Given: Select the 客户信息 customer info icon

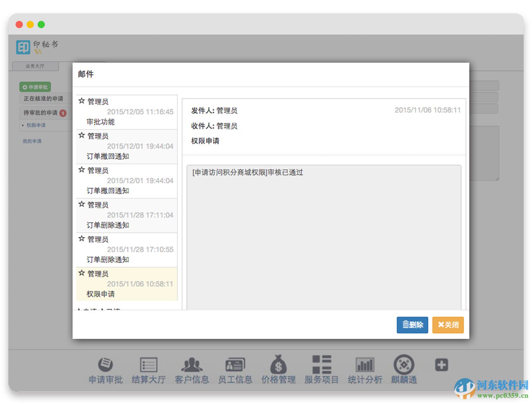Looking at the screenshot, I should pyautogui.click(x=192, y=369).
